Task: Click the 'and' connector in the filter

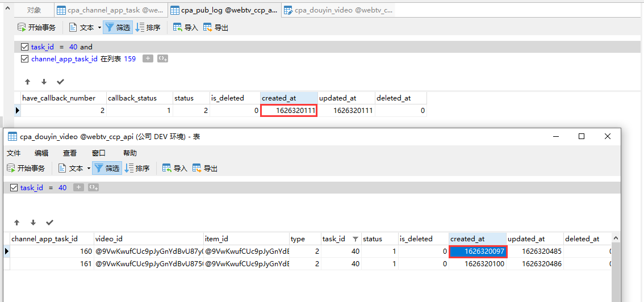Action: pos(86,47)
